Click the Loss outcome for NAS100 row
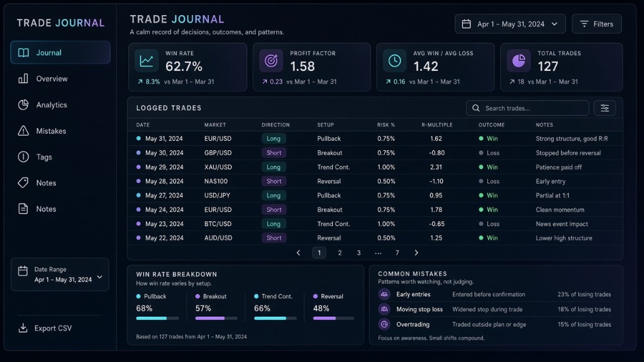Image resolution: width=644 pixels, height=362 pixels. pos(489,182)
